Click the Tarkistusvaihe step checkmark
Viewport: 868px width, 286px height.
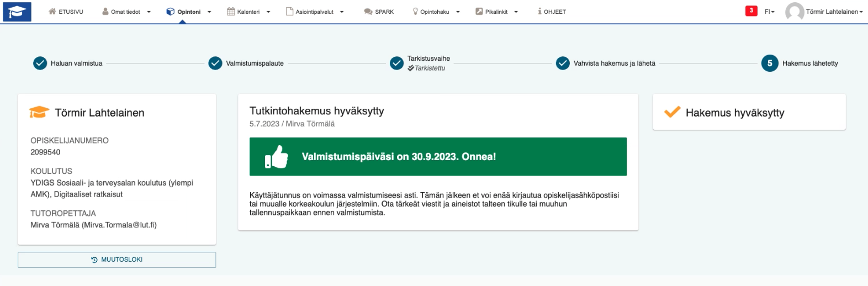(396, 63)
